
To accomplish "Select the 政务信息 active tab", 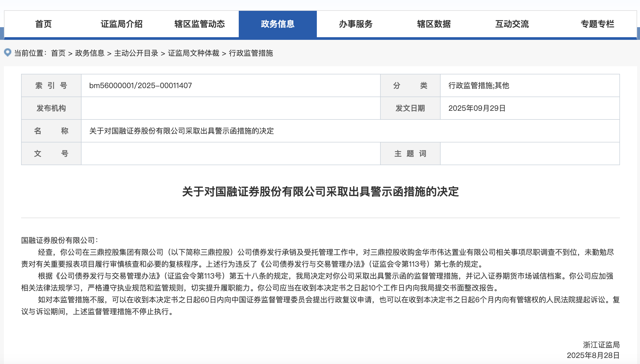I will 278,24.
